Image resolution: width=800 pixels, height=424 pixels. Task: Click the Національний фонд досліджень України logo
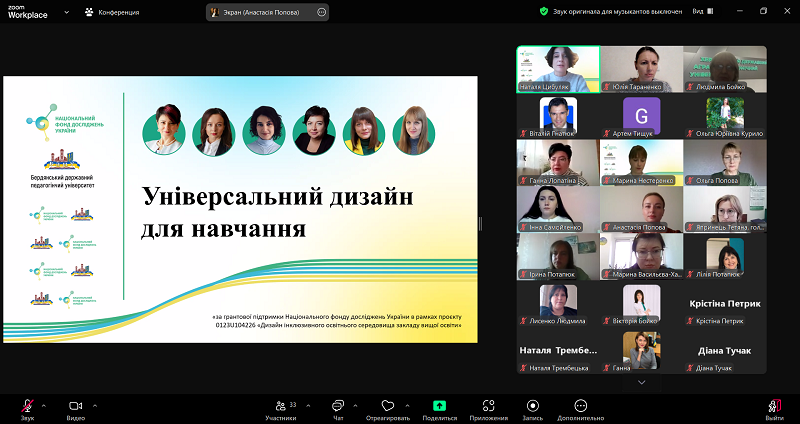(65, 122)
